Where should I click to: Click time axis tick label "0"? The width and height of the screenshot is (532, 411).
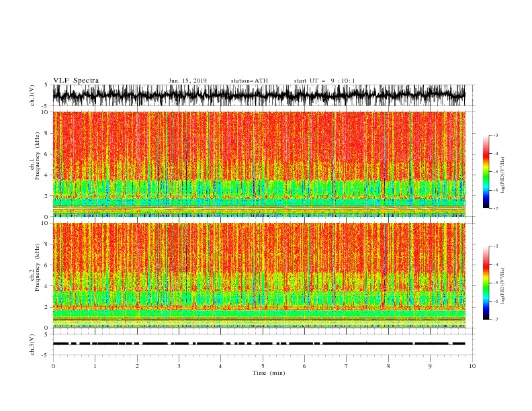53,366
